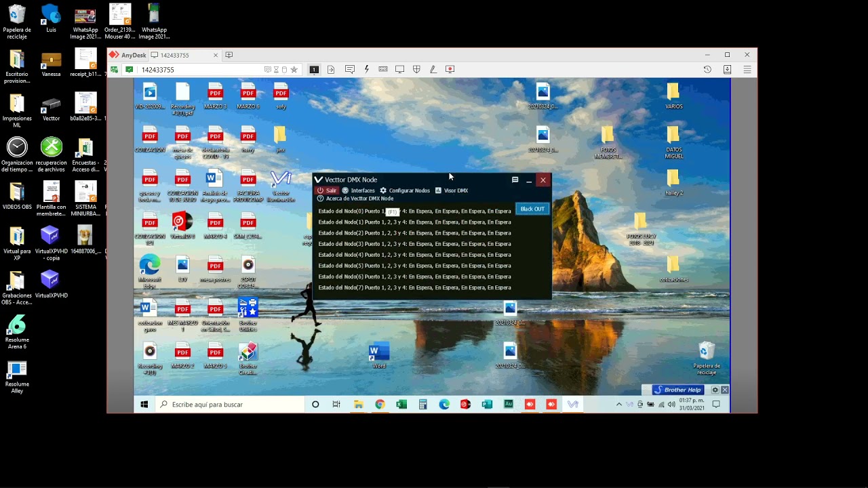Start AnyDesk session recording icon

tap(450, 69)
